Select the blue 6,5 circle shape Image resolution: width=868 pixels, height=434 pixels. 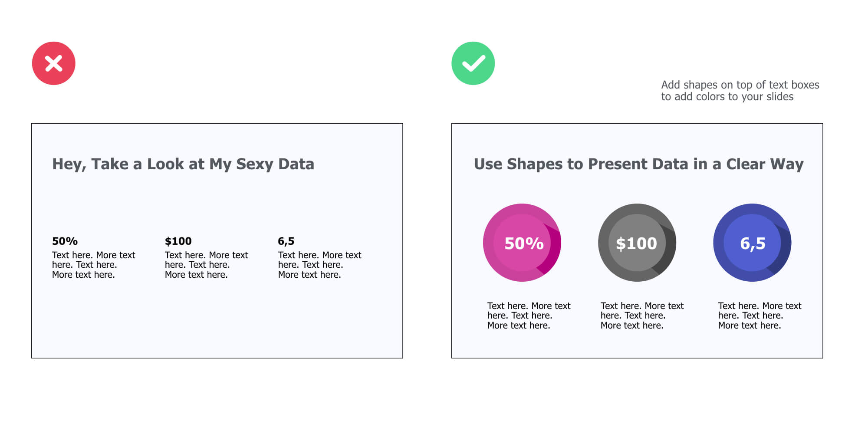point(752,243)
